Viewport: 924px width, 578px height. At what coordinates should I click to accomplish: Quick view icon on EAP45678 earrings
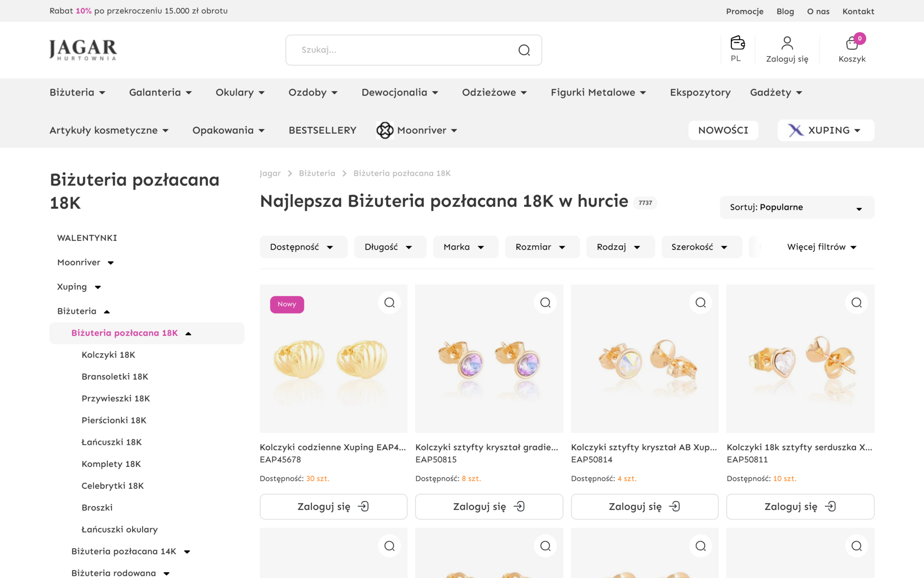(389, 303)
